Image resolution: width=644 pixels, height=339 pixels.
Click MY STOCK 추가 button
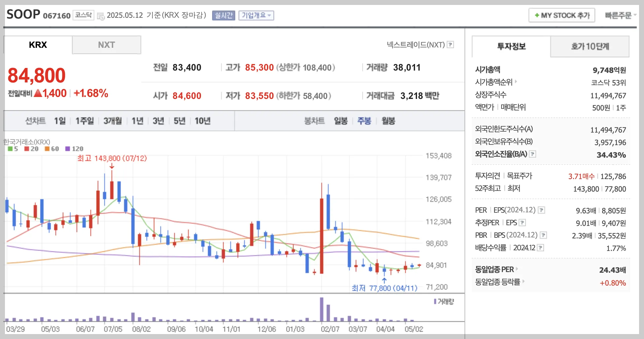coord(562,15)
